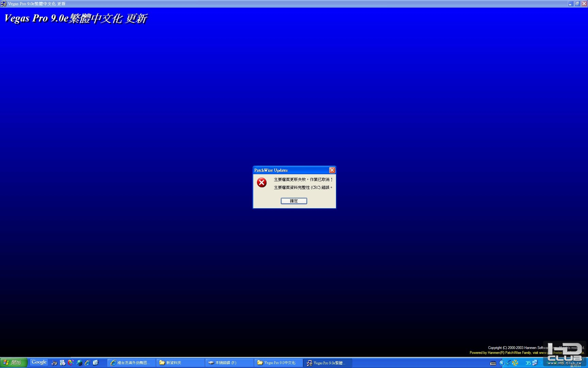The width and height of the screenshot is (588, 368).
Task: Launch Internet Explorer from quick launch
Action: click(x=87, y=363)
